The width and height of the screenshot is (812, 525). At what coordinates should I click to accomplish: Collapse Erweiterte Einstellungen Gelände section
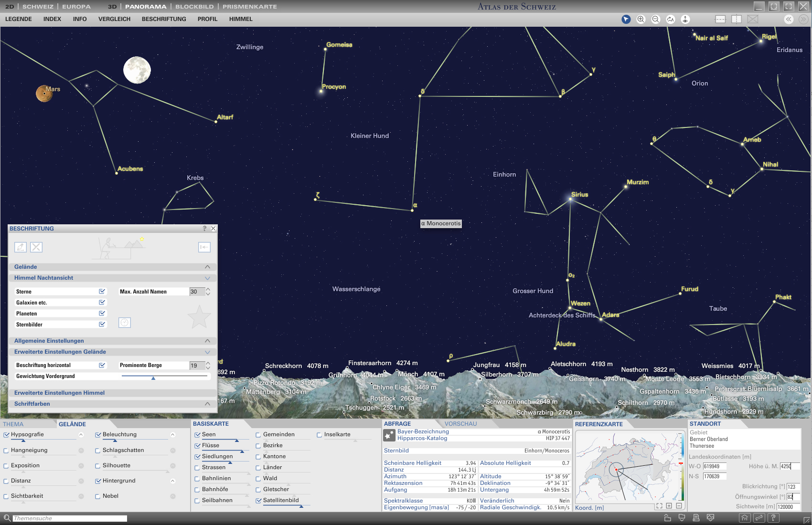(207, 352)
